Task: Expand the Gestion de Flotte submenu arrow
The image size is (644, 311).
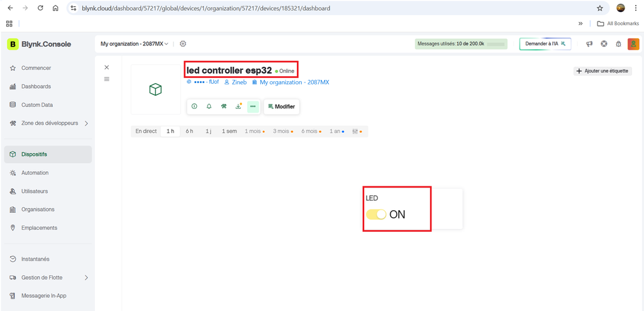Action: pos(86,278)
